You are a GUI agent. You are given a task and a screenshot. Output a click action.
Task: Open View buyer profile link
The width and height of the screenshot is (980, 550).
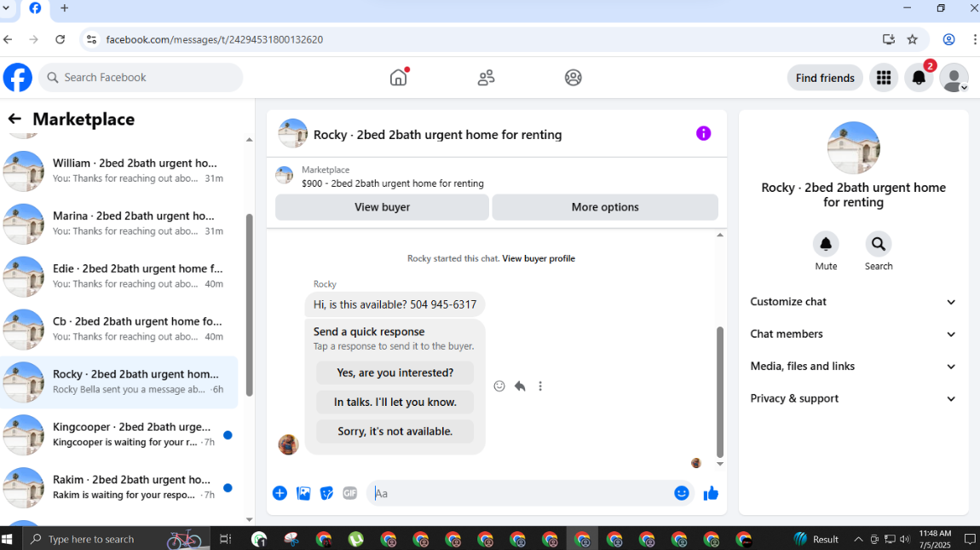[x=539, y=258]
